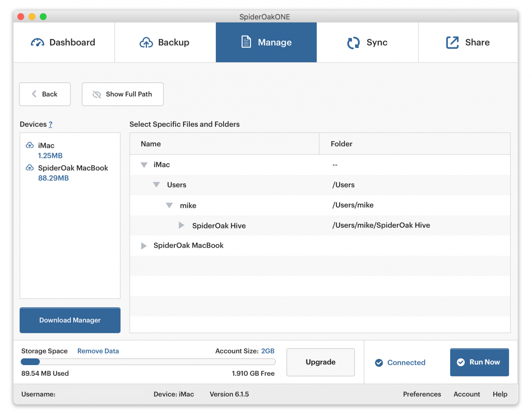Image resolution: width=532 pixels, height=415 pixels.
Task: Expand the SpiderOak Hive folder
Action: (x=181, y=225)
